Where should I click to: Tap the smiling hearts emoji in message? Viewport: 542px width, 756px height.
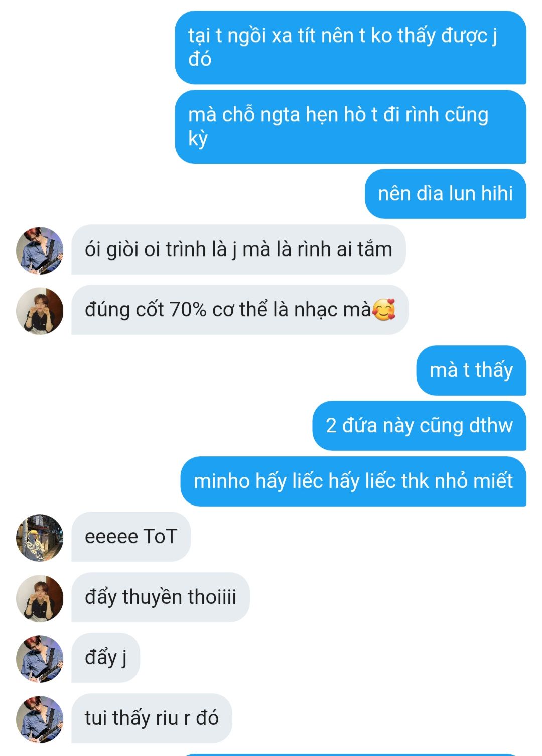pos(384,310)
